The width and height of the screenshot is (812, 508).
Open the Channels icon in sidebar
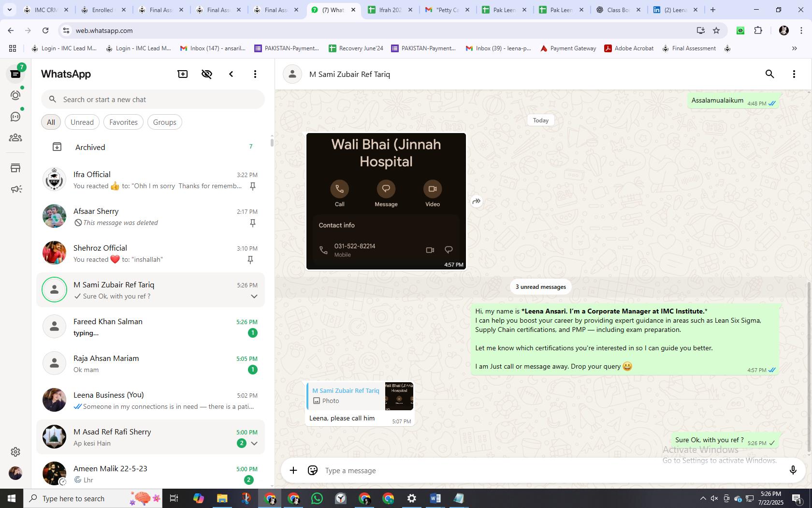pos(15,117)
